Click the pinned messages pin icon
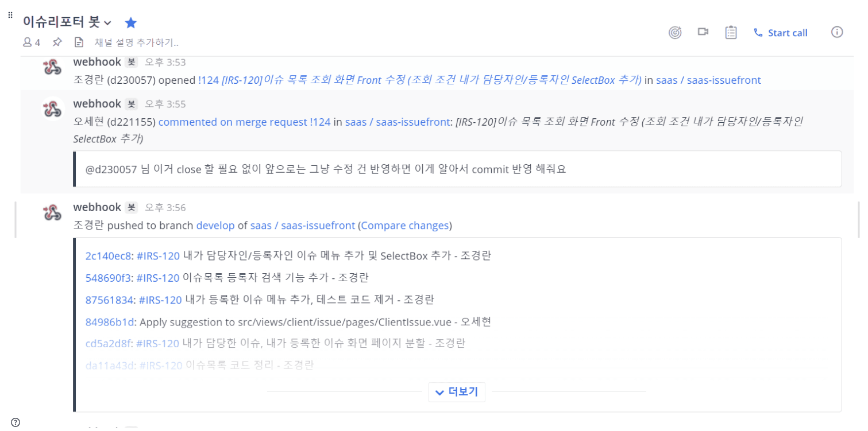This screenshot has height=431, width=868. (57, 42)
